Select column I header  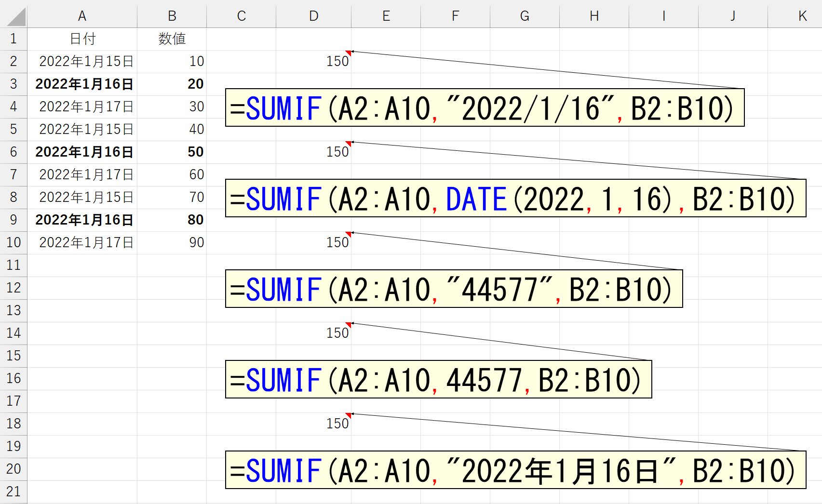(664, 16)
